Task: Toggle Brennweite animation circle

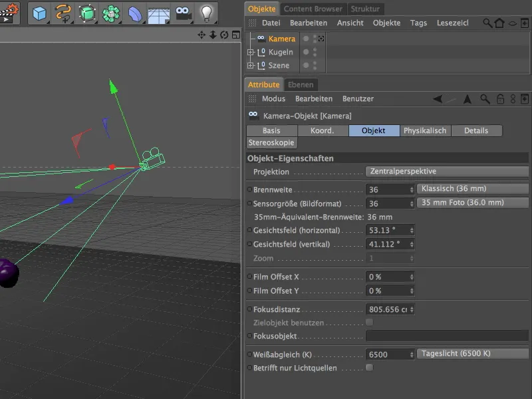Action: click(x=250, y=190)
